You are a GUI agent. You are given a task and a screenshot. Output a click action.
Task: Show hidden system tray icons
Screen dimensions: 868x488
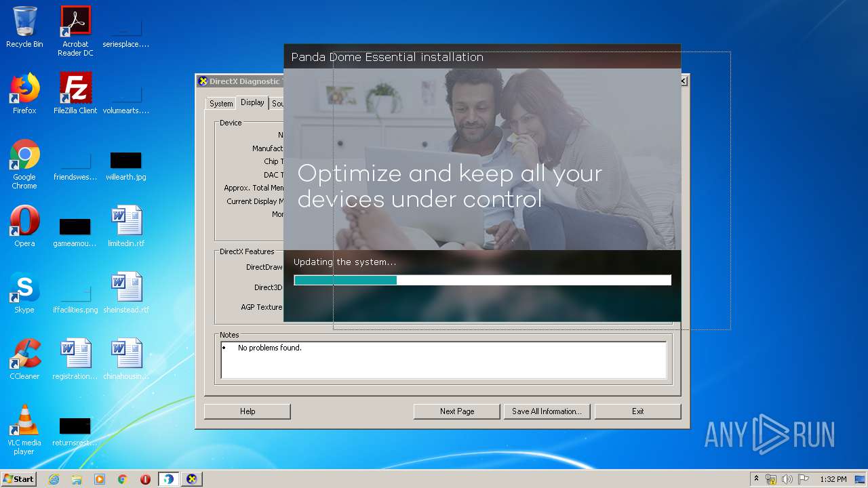pos(756,479)
